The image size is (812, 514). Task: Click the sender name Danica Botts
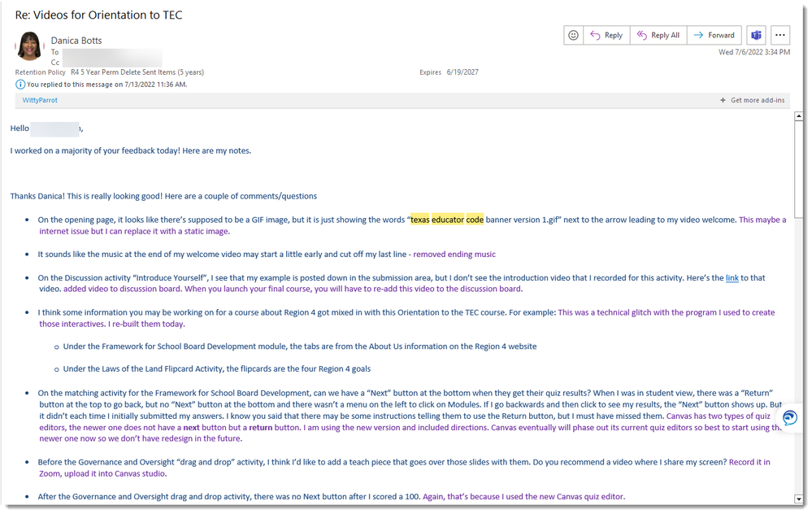coord(76,40)
